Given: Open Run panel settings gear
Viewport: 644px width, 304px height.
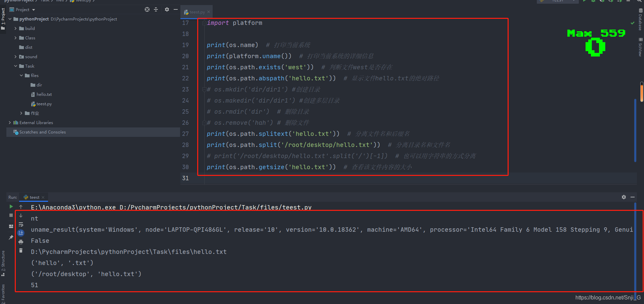Looking at the screenshot, I should pos(624,197).
